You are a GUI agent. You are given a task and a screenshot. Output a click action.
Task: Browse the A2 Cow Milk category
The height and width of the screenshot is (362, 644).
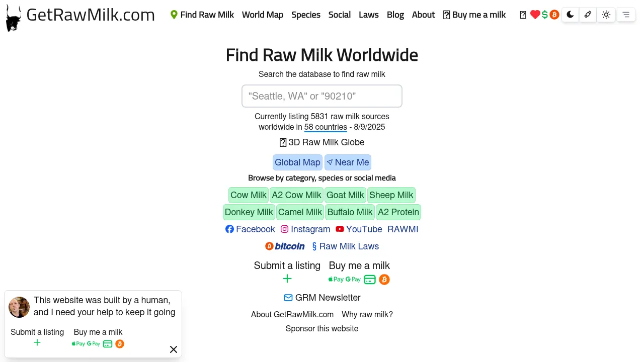pos(296,195)
